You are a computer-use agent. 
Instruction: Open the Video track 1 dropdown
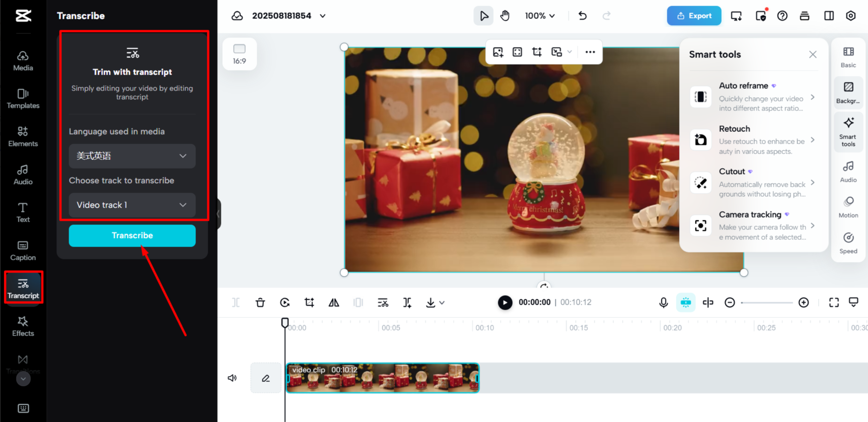click(132, 205)
